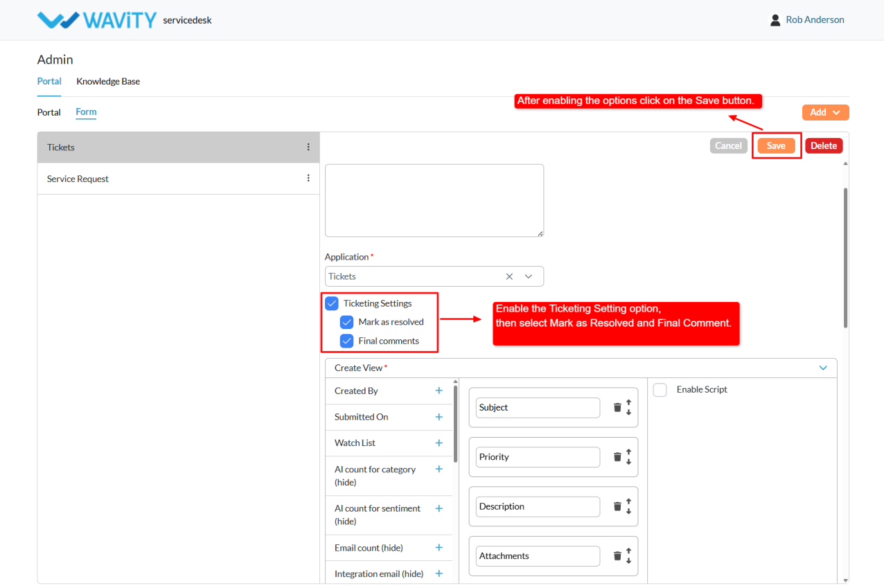The image size is (884, 588).
Task: Select the Portal sub-tab
Action: pyautogui.click(x=49, y=112)
